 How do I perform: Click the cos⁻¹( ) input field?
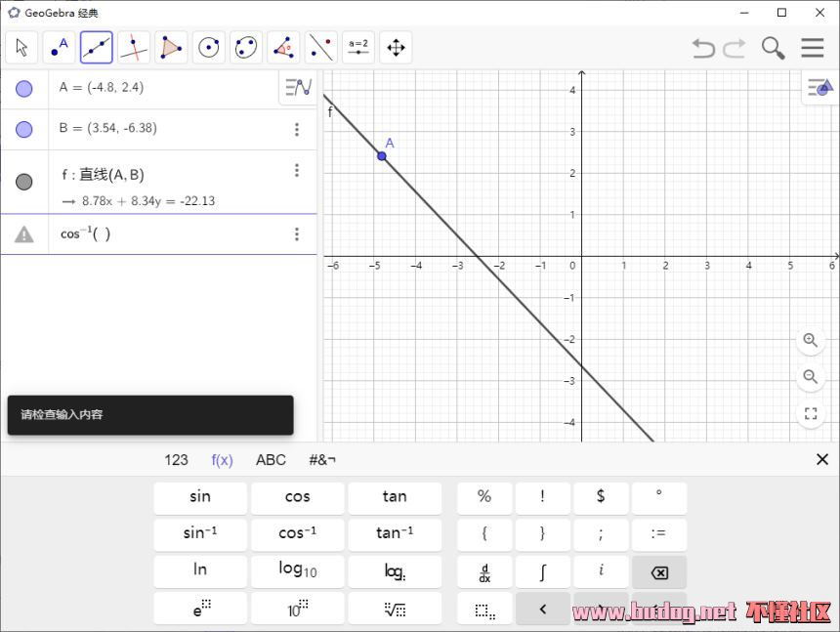166,234
